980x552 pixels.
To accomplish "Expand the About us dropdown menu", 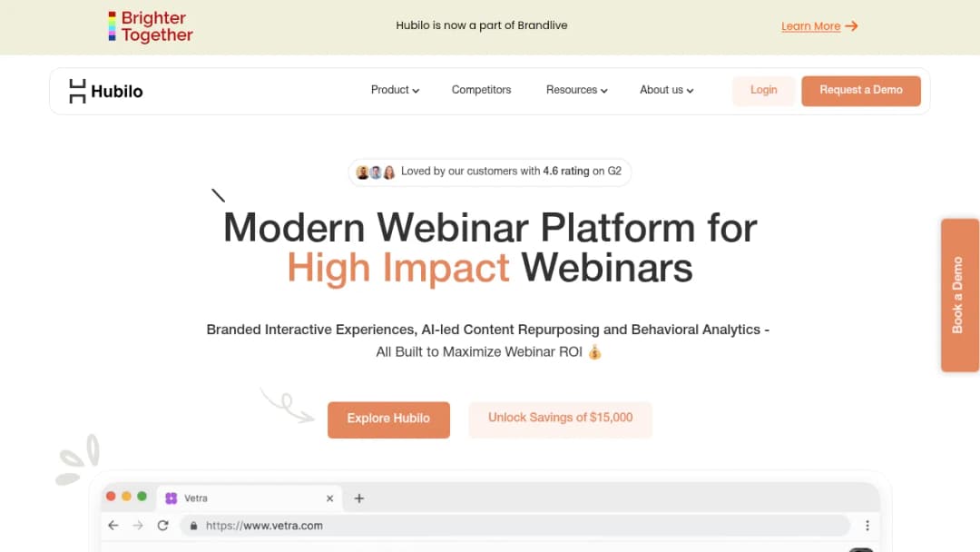I will [x=666, y=90].
